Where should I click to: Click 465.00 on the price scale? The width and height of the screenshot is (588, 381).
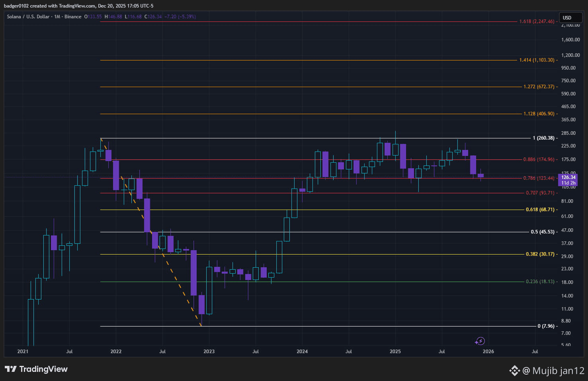pos(568,107)
